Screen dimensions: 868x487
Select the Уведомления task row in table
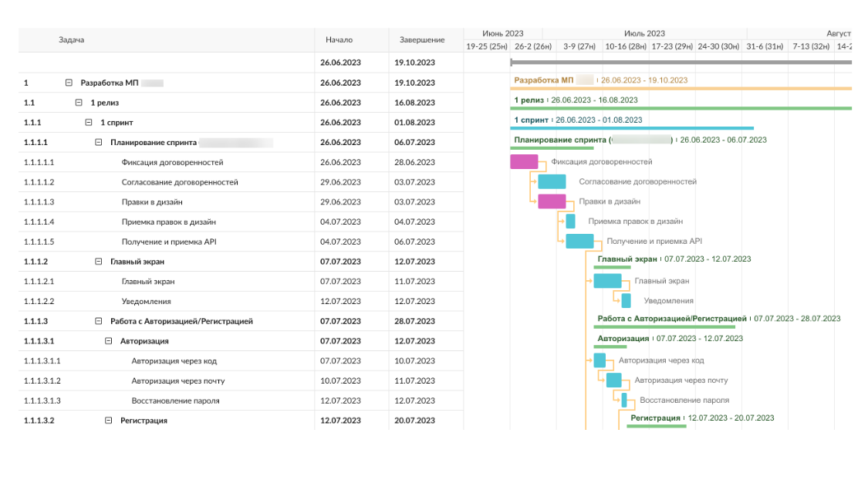[x=146, y=302]
